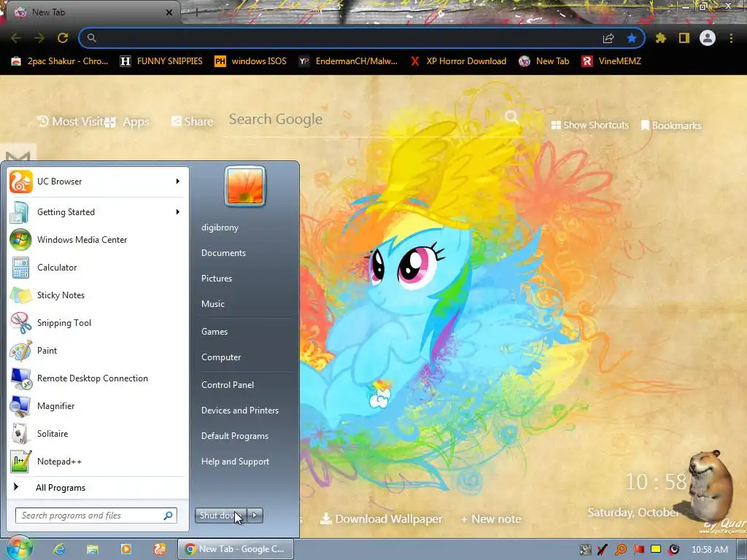Launch the Snipping Tool
This screenshot has width=747, height=560.
[98, 323]
